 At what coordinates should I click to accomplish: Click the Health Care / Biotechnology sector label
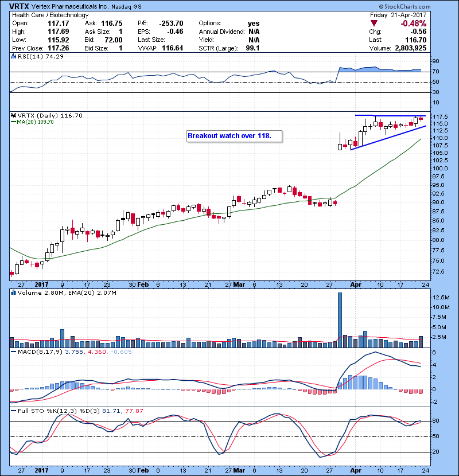50,15
